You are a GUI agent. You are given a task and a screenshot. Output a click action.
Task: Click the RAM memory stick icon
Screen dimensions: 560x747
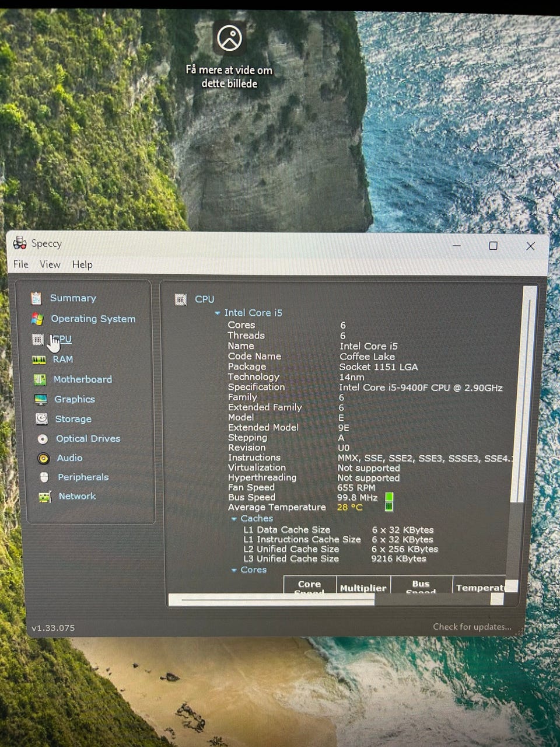[39, 359]
